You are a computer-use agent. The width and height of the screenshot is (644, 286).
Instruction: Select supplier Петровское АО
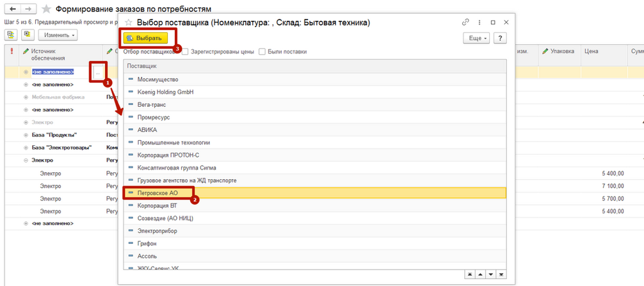tap(314, 192)
